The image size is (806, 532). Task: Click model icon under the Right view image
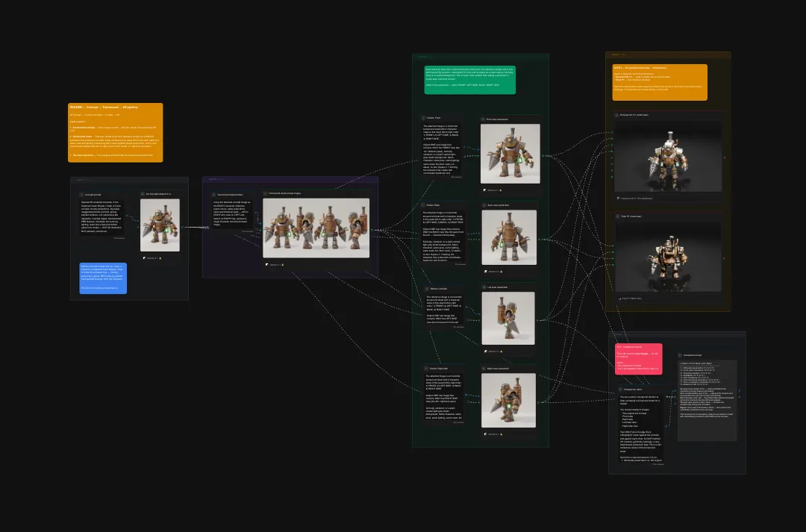tap(485, 434)
